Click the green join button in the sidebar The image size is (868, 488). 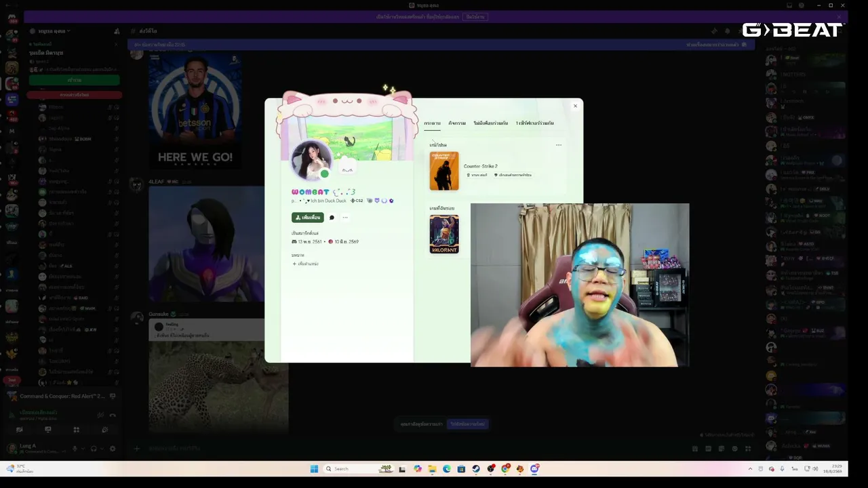point(74,80)
